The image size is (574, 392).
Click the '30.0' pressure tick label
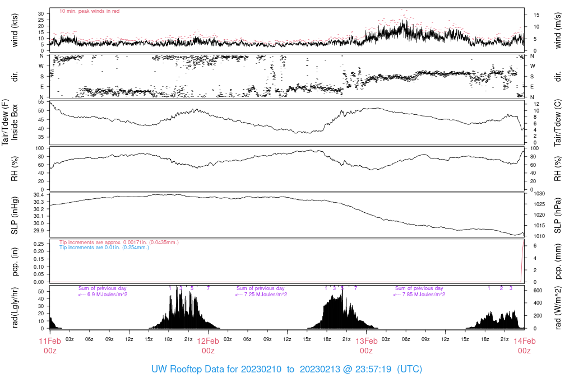click(39, 223)
